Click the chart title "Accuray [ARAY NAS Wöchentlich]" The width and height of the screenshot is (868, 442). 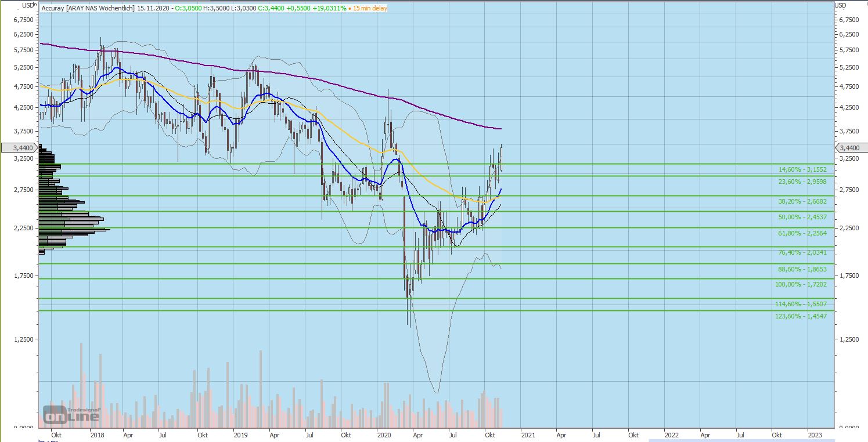(x=88, y=8)
